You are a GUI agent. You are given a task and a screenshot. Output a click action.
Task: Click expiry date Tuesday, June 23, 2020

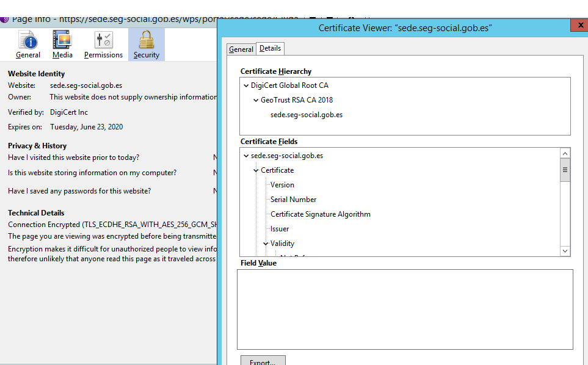pos(86,127)
